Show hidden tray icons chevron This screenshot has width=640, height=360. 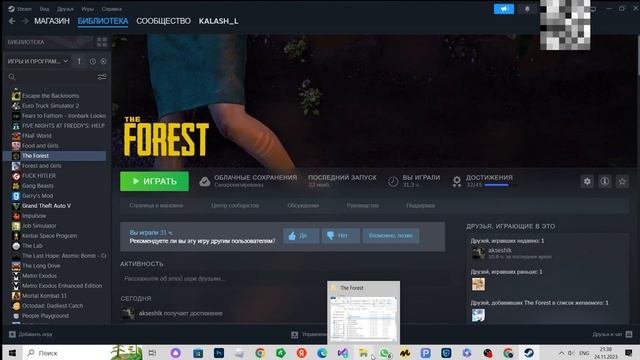562,353
